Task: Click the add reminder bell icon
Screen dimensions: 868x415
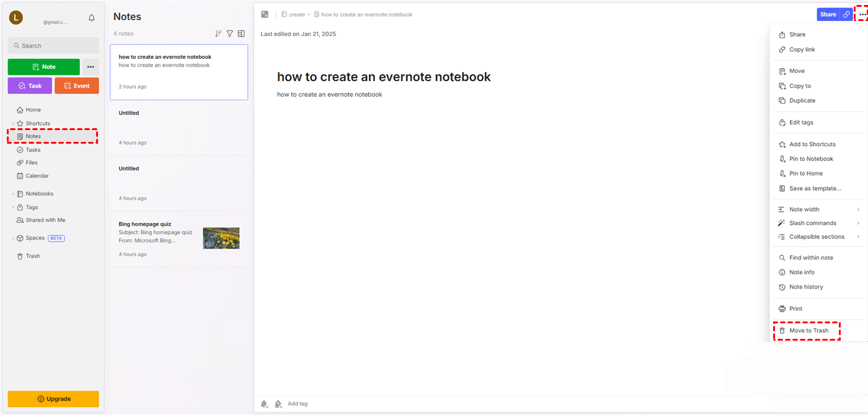Action: pos(265,404)
